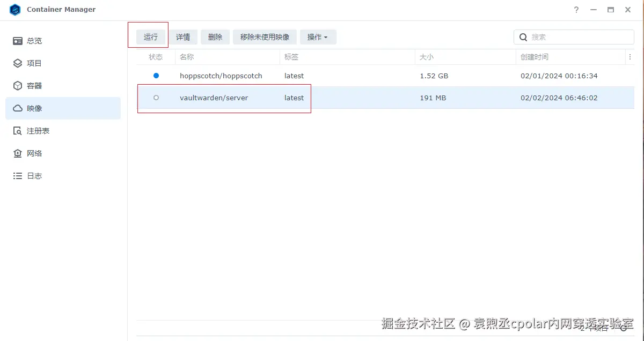The image size is (644, 341).
Task: Select vaultwarden/server image name
Action: pos(214,98)
